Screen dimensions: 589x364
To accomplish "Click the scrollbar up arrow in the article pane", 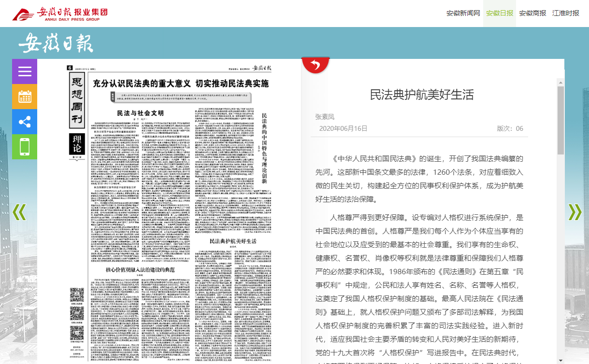I will tap(560, 82).
